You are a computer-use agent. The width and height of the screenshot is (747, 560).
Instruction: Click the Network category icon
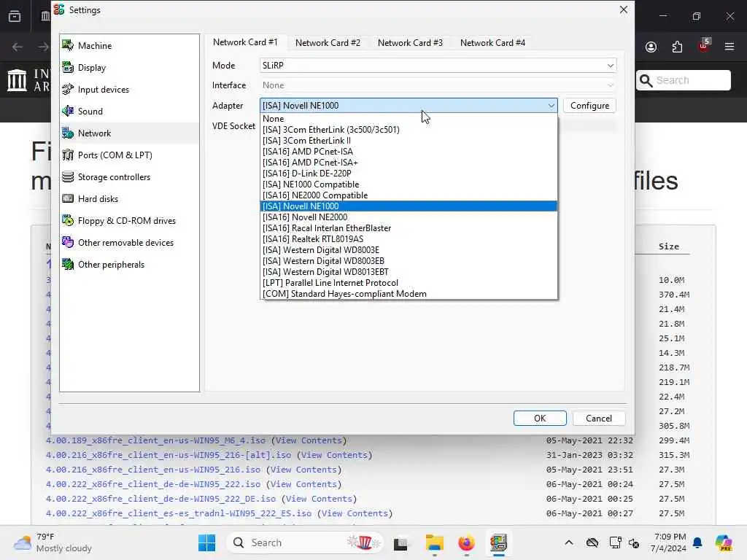pyautogui.click(x=68, y=133)
